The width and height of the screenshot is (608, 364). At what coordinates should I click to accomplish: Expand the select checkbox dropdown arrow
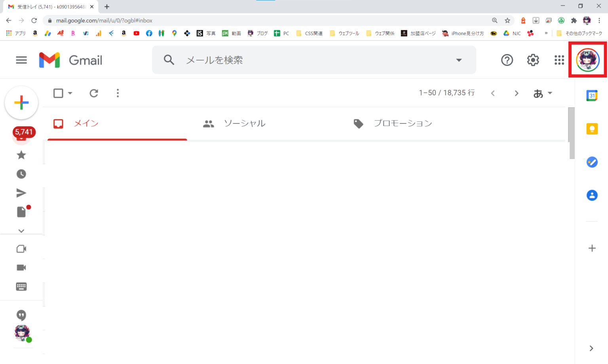pos(70,93)
